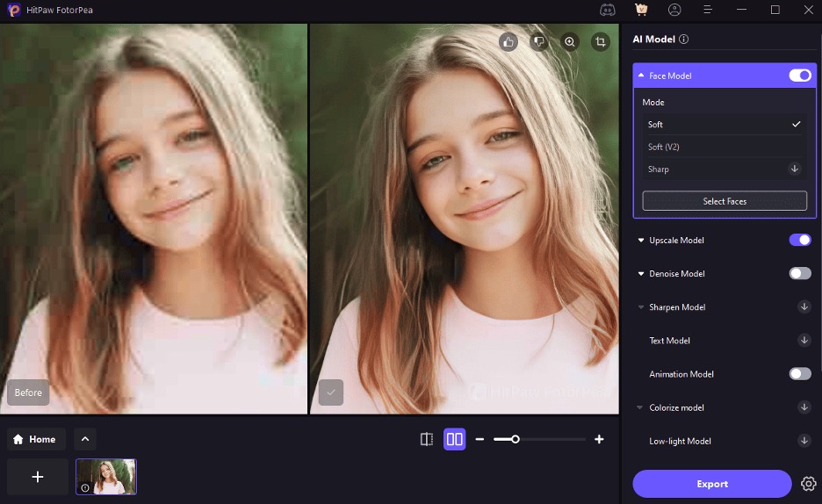Enable the Animation Model switch

(800, 373)
